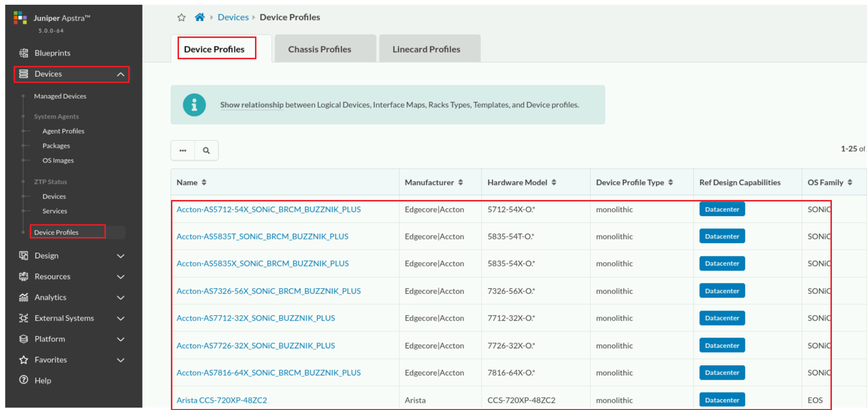This screenshot has height=410, width=868.
Task: Sort by Device Profile Type arrows
Action: (x=671, y=182)
